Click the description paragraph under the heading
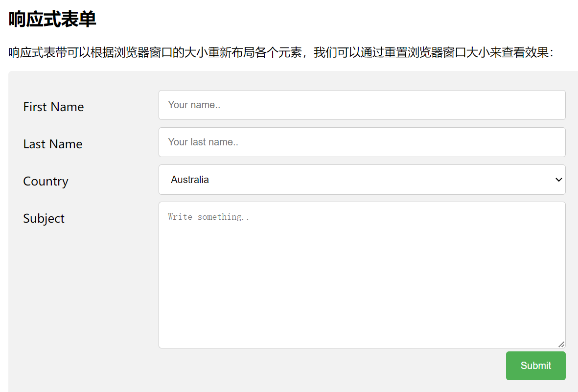 point(281,52)
